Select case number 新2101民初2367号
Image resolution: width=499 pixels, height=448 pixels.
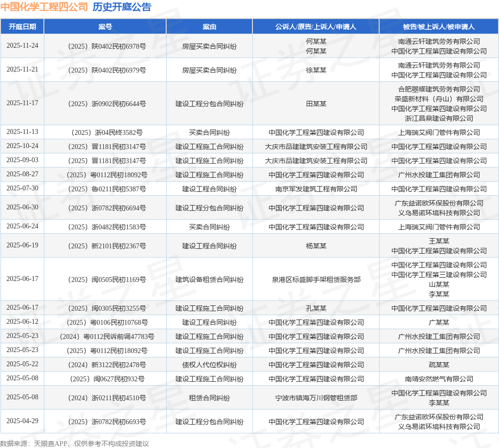[x=107, y=246]
